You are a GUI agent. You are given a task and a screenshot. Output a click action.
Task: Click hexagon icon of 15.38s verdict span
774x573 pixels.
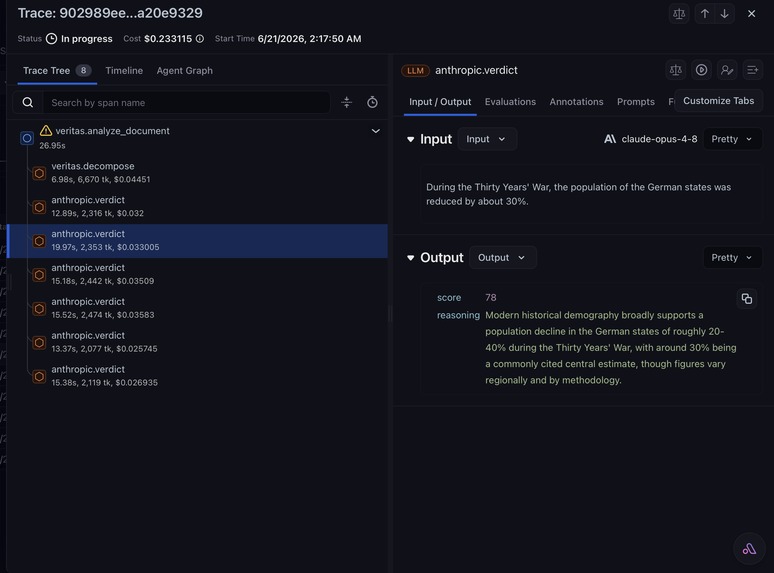(39, 377)
